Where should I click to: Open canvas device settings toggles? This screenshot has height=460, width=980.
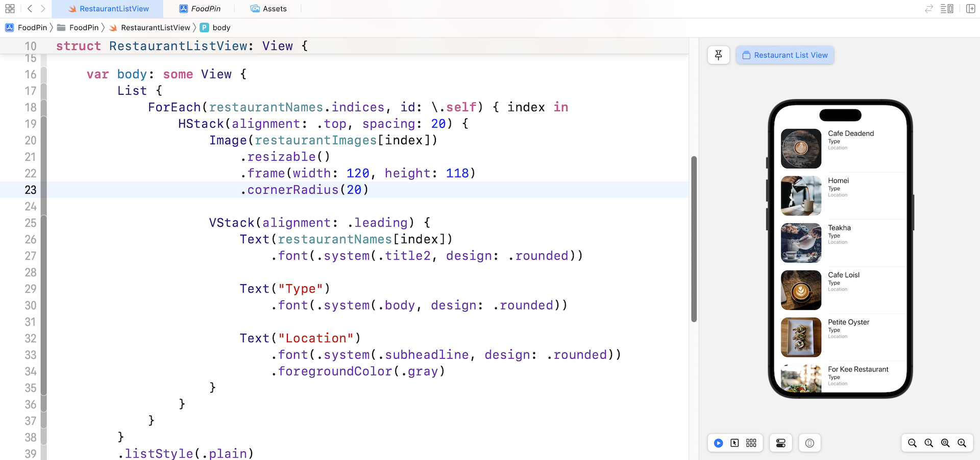[780, 443]
